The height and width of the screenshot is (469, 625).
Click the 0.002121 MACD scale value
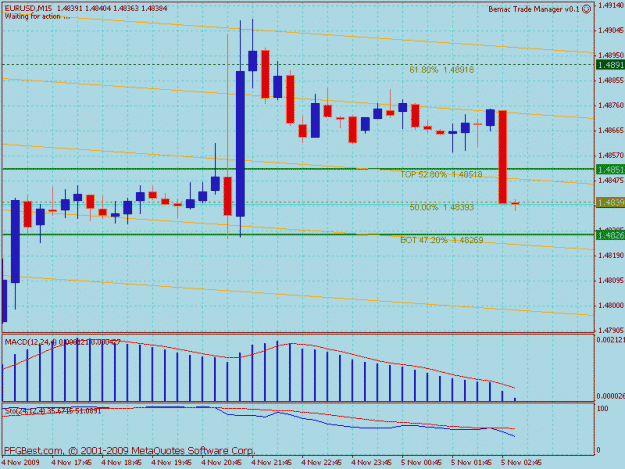click(x=610, y=340)
